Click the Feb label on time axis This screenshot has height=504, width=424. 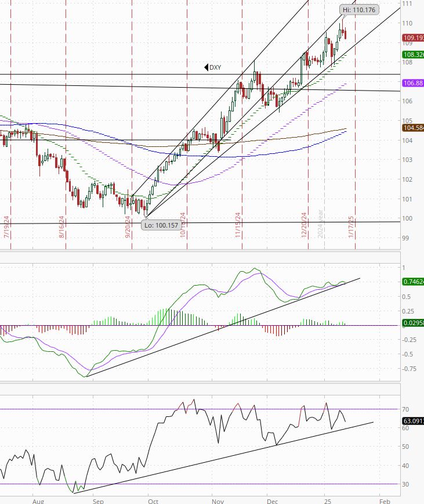point(385,501)
